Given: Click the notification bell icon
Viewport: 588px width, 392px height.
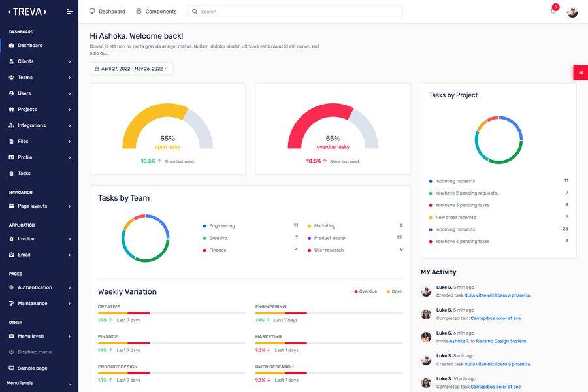Looking at the screenshot, I should tap(551, 10).
